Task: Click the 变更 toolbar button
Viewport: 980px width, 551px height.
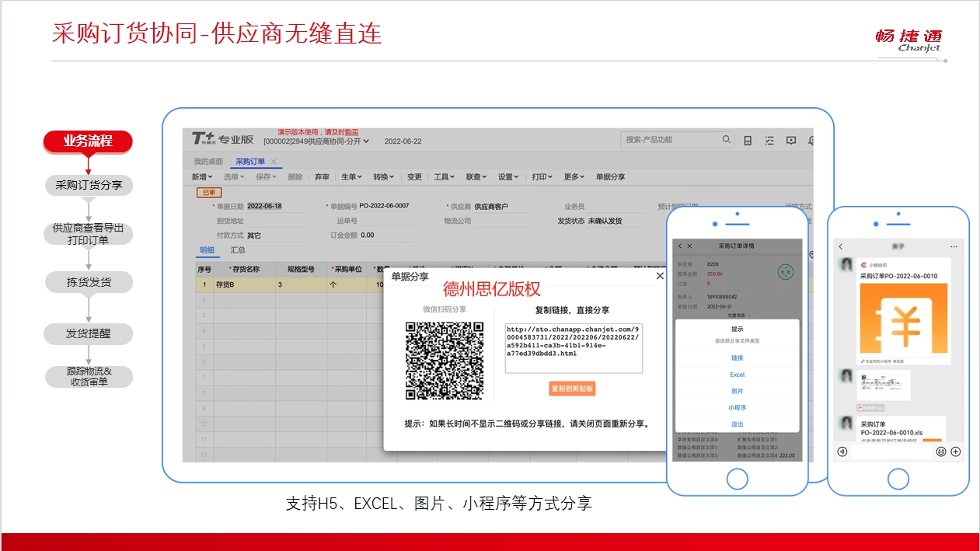Action: coord(414,177)
